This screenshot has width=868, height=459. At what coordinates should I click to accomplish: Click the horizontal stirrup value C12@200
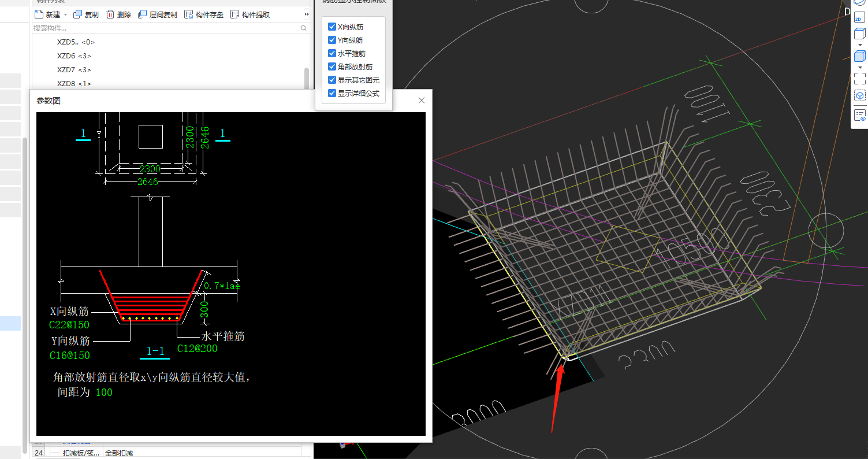pyautogui.click(x=197, y=349)
